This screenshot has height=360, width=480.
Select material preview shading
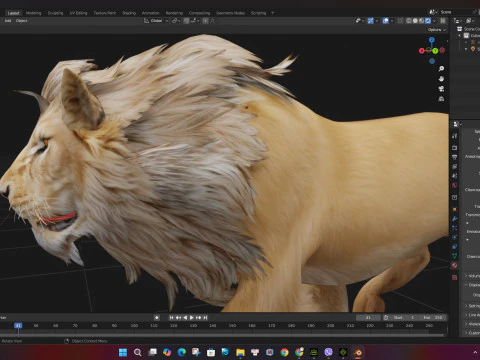click(422, 21)
